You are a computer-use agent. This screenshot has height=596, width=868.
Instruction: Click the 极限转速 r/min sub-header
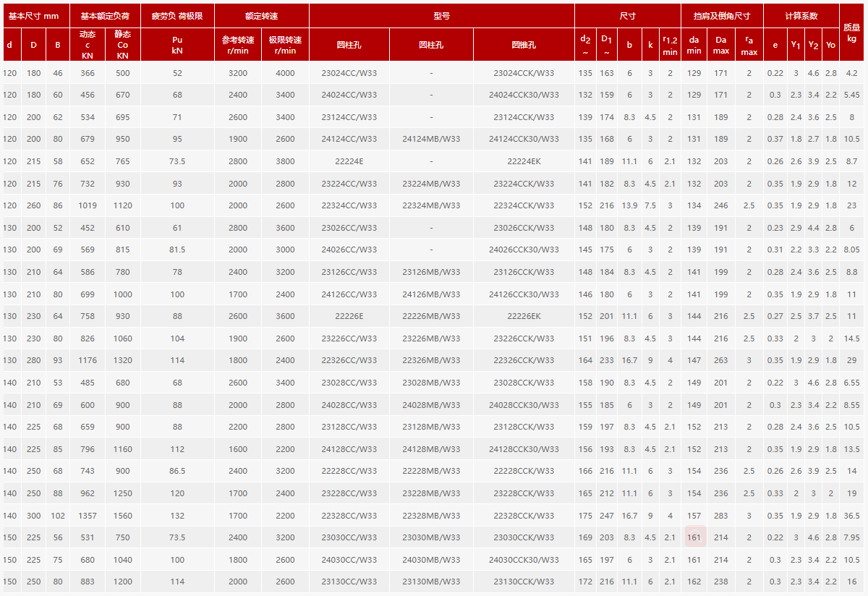pyautogui.click(x=285, y=45)
